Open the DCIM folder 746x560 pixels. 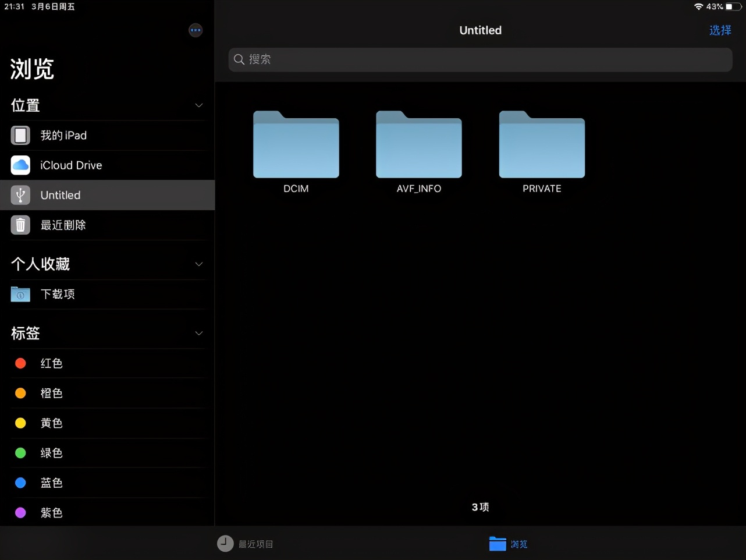pyautogui.click(x=296, y=146)
